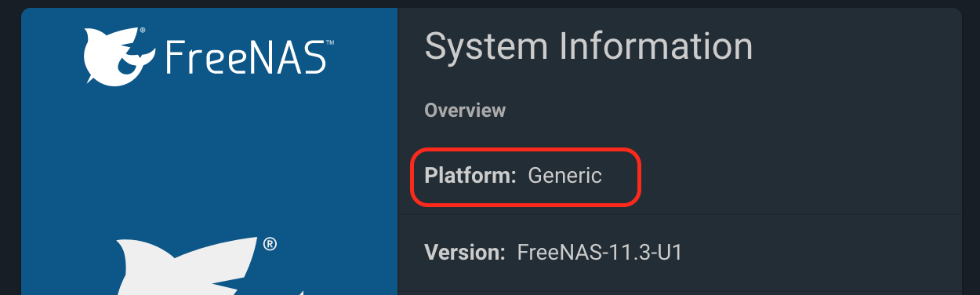Select the Generic platform value

(564, 176)
